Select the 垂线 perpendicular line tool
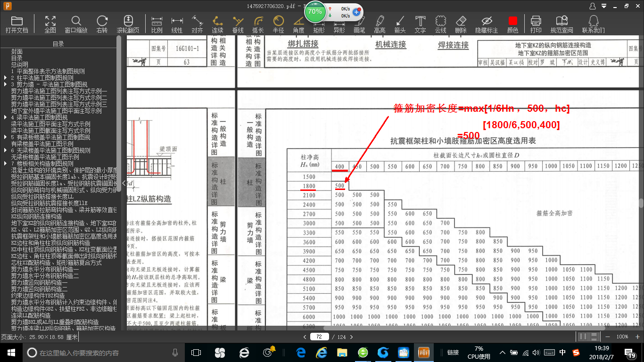Screen dimensions: 644x362 coord(238,25)
